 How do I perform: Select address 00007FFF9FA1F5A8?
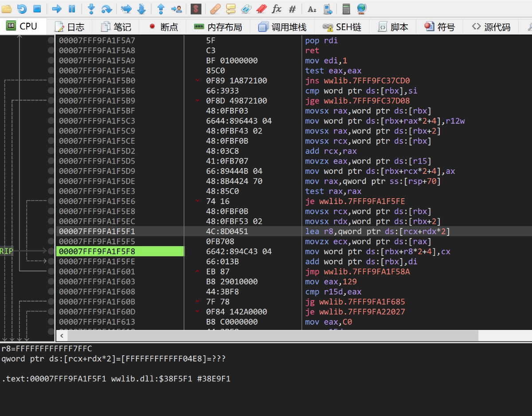click(97, 51)
